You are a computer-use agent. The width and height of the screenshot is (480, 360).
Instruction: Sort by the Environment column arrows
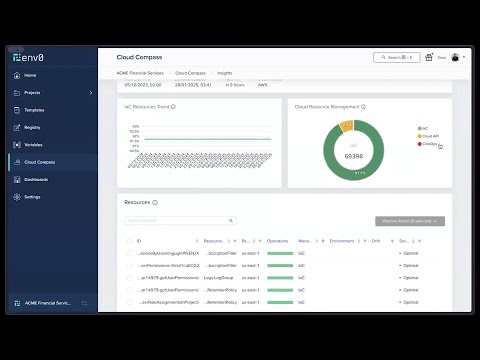coord(359,241)
